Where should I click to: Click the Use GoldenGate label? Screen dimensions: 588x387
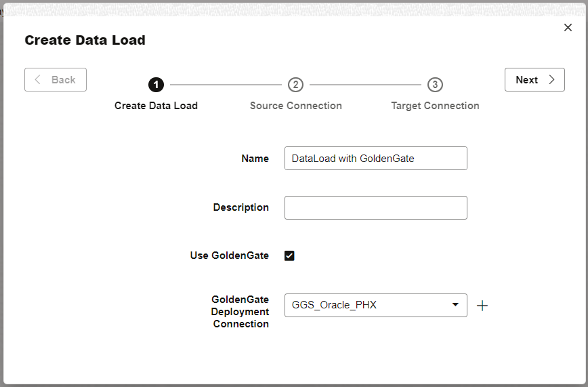(x=230, y=256)
